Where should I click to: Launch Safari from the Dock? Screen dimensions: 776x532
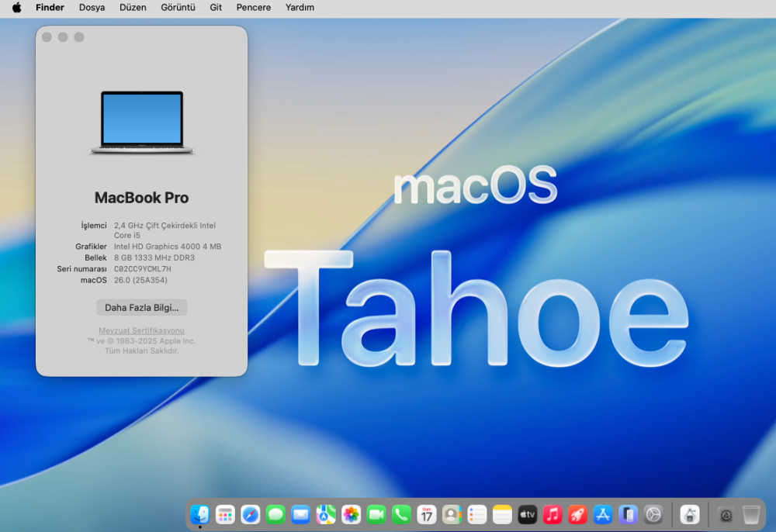pyautogui.click(x=251, y=515)
